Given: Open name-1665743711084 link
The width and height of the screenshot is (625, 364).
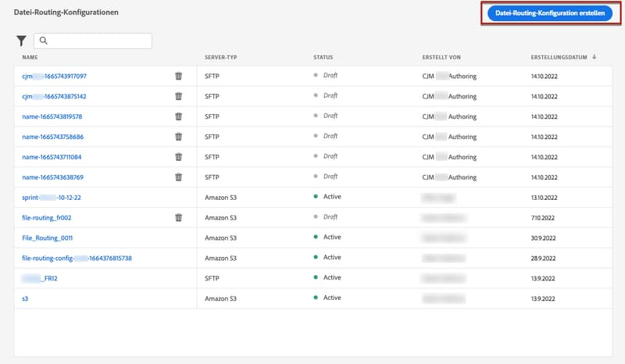Looking at the screenshot, I should pos(52,157).
